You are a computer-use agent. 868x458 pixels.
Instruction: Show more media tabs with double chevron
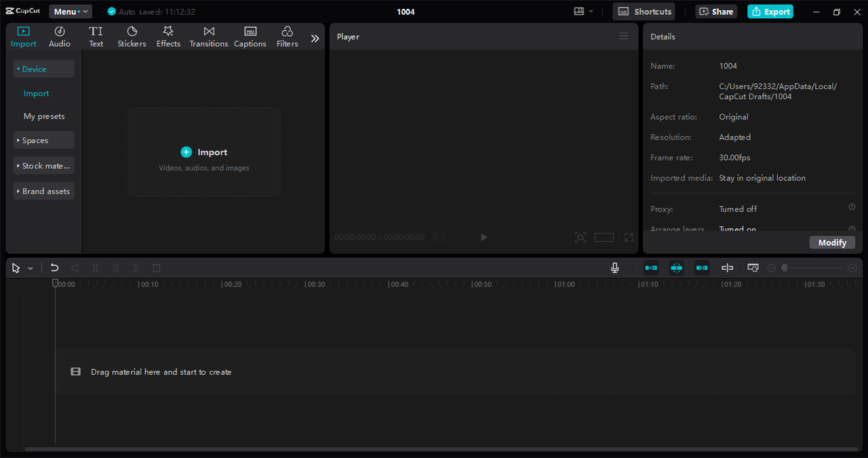coord(315,39)
